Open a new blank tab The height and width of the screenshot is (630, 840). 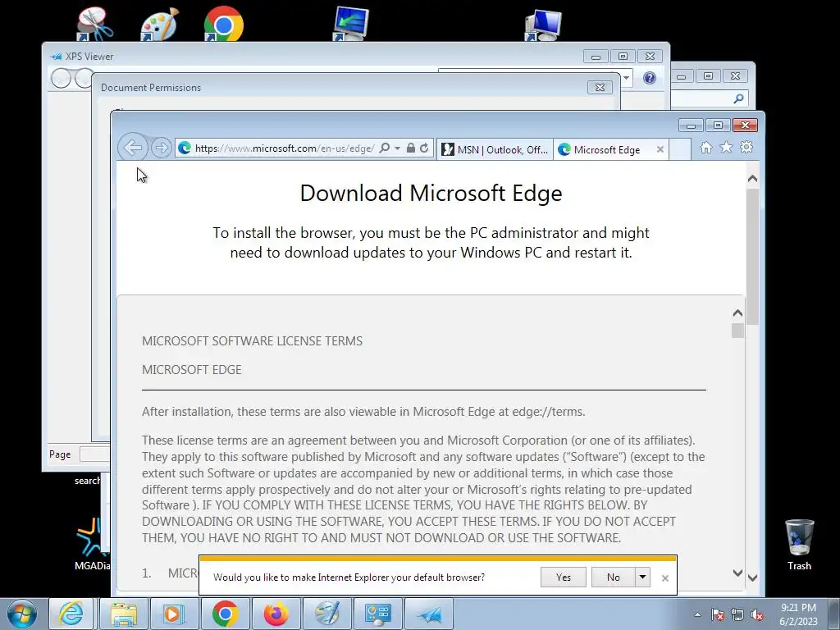tap(680, 149)
